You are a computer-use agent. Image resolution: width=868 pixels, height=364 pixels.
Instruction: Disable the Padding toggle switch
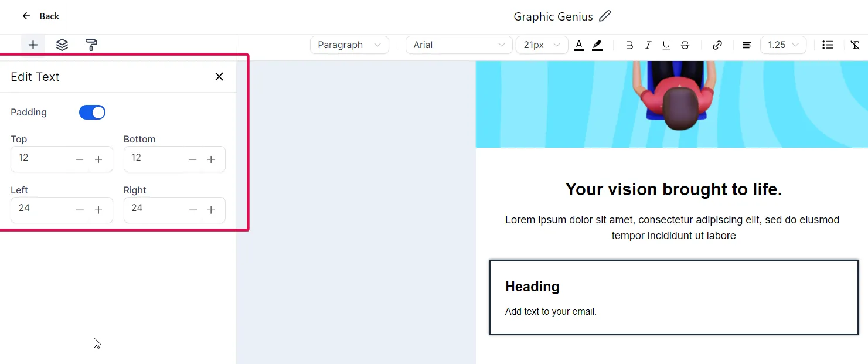click(92, 112)
